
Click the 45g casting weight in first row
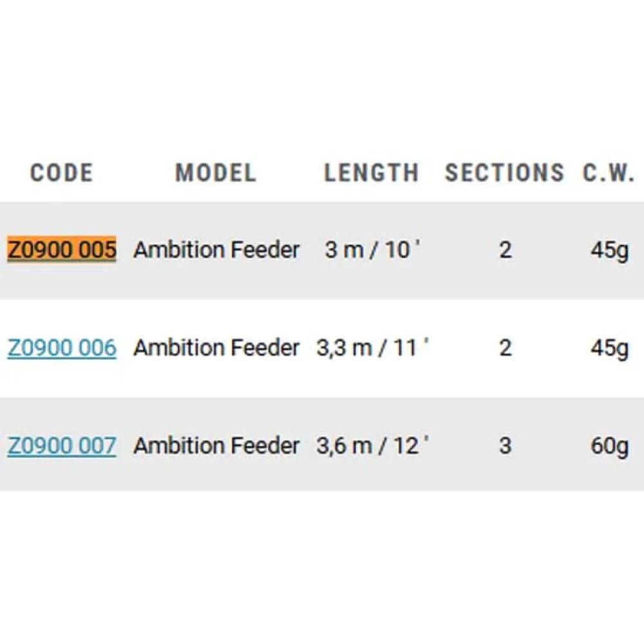click(609, 251)
